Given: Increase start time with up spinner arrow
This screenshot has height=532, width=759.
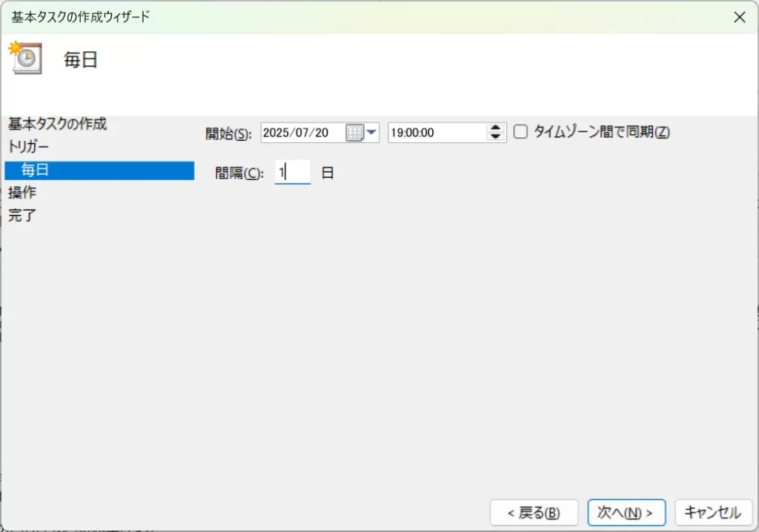Looking at the screenshot, I should (495, 128).
